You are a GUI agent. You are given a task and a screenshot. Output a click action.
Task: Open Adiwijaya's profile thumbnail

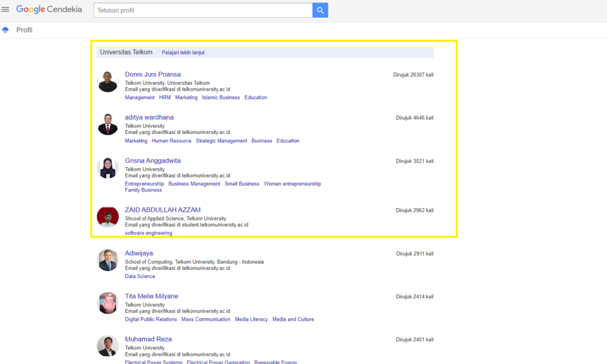click(x=108, y=260)
